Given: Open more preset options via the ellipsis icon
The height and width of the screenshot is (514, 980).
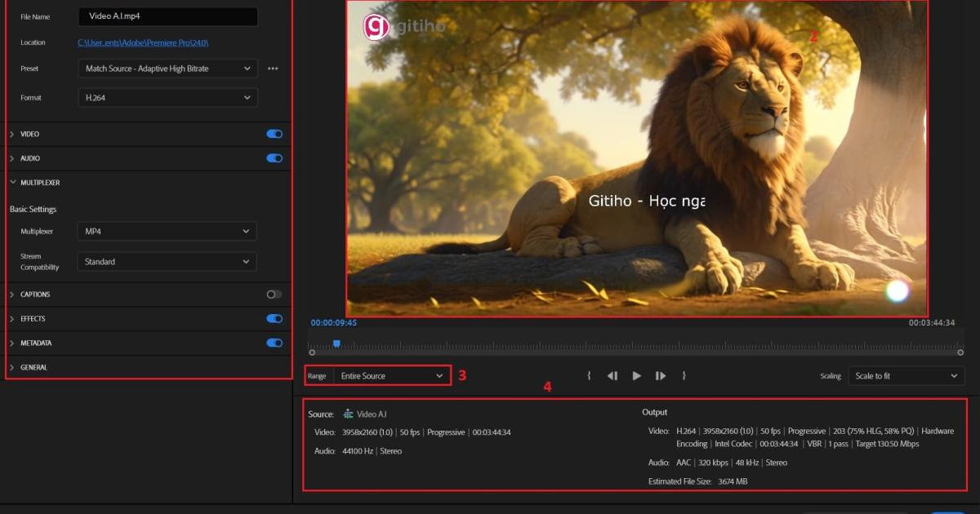Looking at the screenshot, I should pos(273,69).
